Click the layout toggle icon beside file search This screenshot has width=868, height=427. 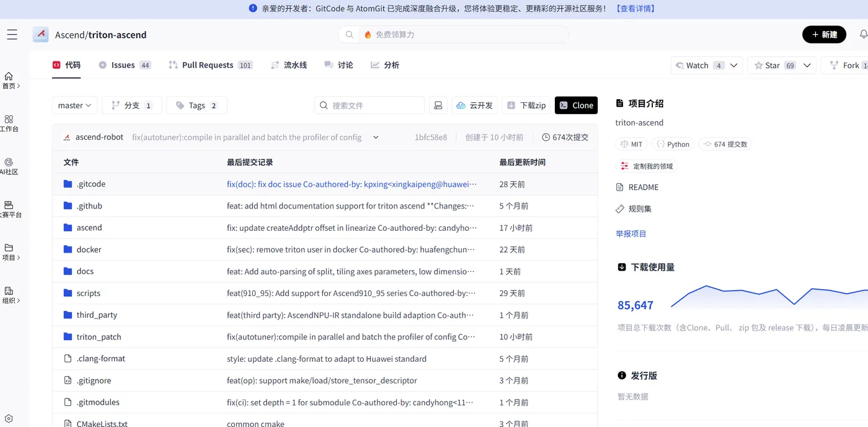(438, 106)
